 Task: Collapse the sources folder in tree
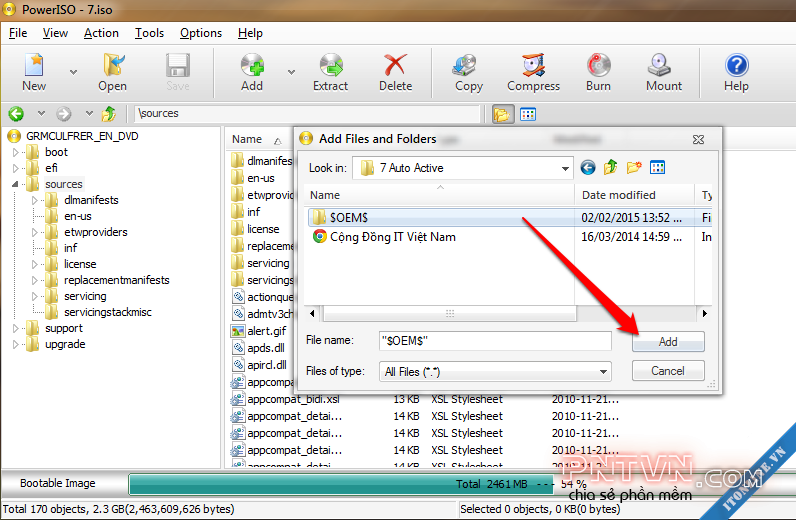tap(15, 184)
